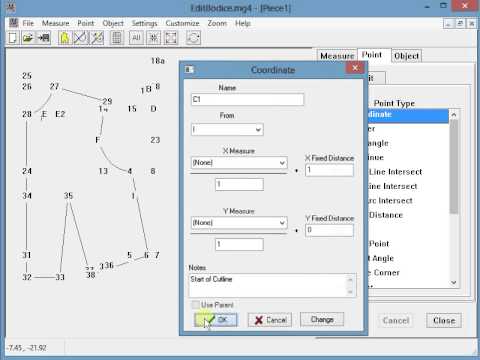Click the Close button in side panel
Viewport: 480px width, 360px height.
[x=444, y=321]
